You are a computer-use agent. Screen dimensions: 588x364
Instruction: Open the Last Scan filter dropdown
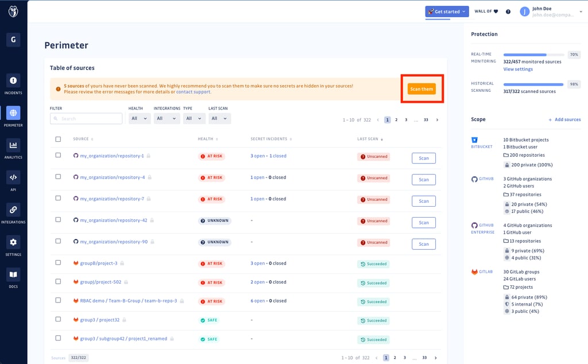tap(219, 118)
